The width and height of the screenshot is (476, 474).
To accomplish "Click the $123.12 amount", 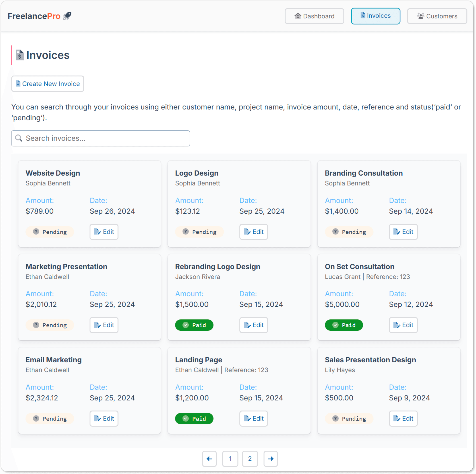I will point(187,211).
